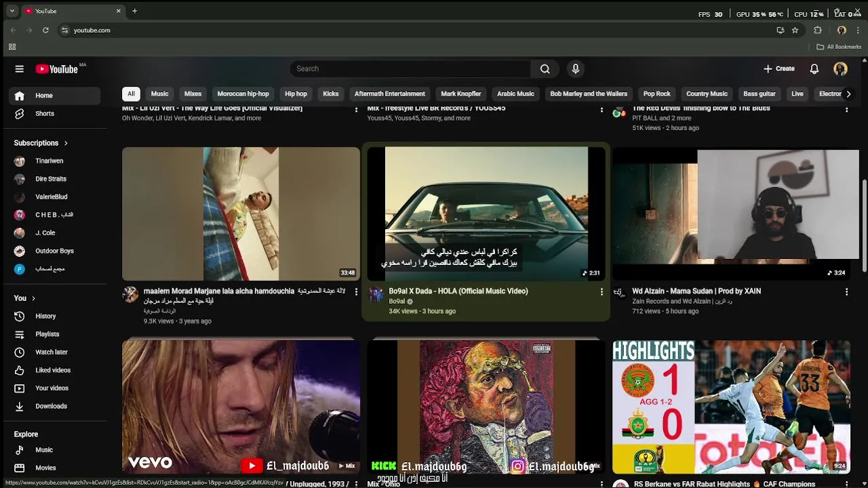Open Home in the sidebar

click(x=54, y=96)
